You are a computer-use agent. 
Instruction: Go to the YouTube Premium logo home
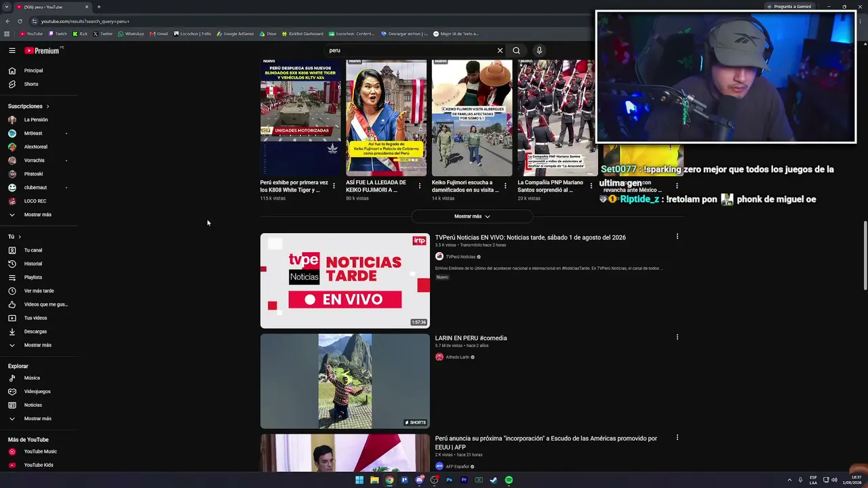(43, 50)
